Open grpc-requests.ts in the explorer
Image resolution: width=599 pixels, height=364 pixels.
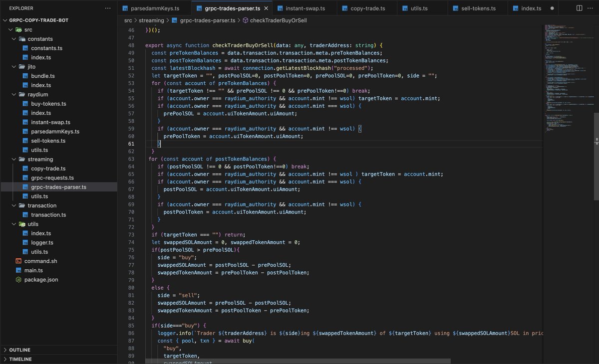52,178
